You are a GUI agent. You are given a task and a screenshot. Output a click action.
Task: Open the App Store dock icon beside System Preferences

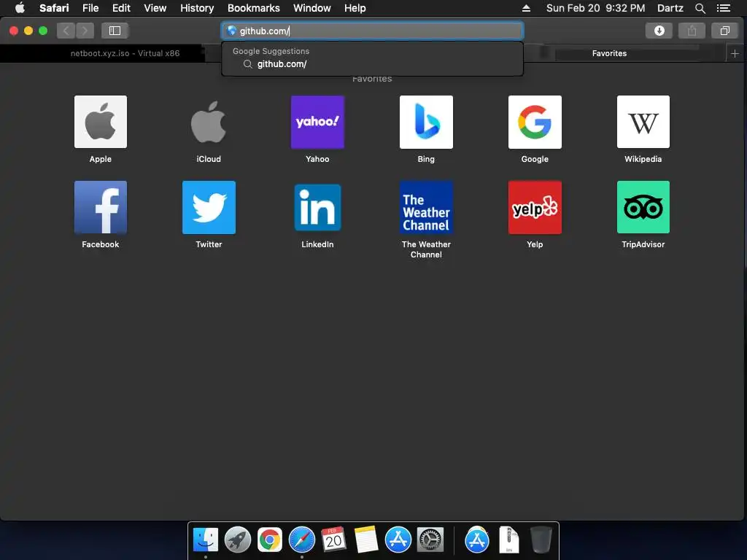click(477, 540)
